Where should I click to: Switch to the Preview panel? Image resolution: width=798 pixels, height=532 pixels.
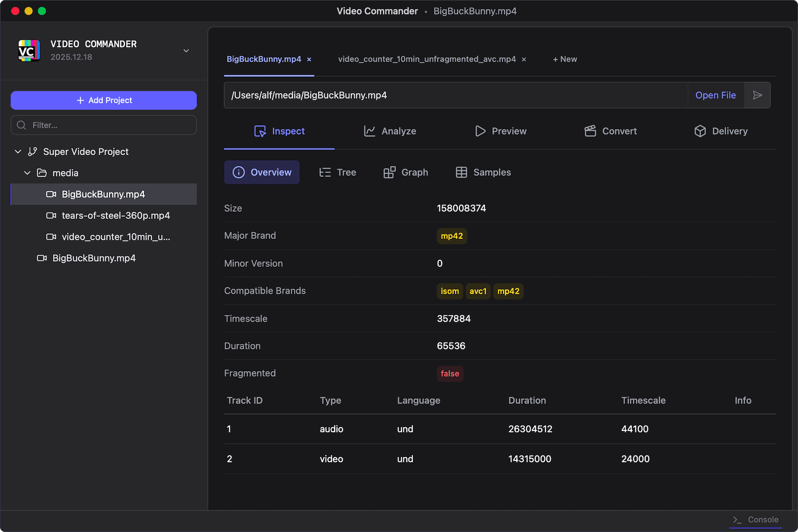pyautogui.click(x=501, y=131)
